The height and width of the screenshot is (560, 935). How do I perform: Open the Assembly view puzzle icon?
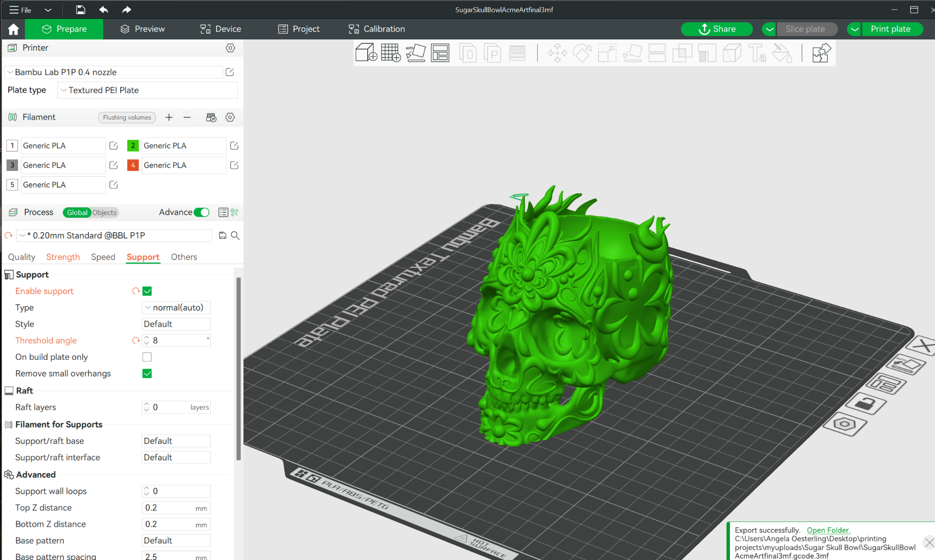pos(821,53)
